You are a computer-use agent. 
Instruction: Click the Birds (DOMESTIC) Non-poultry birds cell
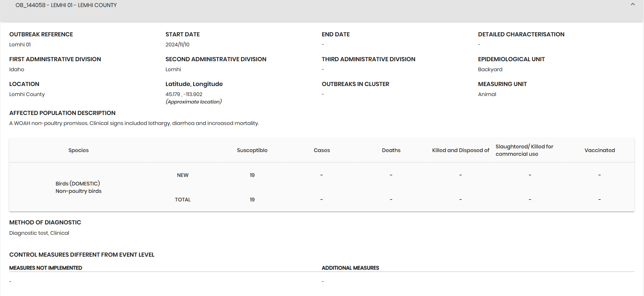(x=79, y=187)
